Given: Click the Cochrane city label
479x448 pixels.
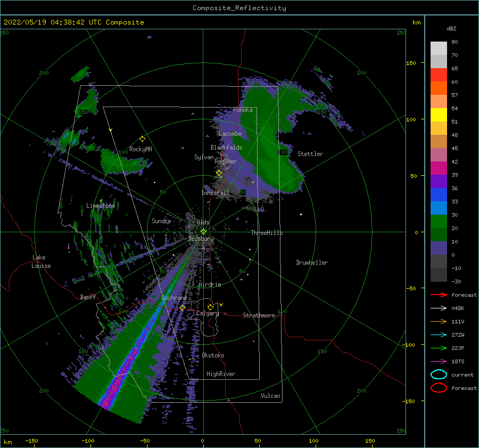Looking at the screenshot, I should pos(174,298).
